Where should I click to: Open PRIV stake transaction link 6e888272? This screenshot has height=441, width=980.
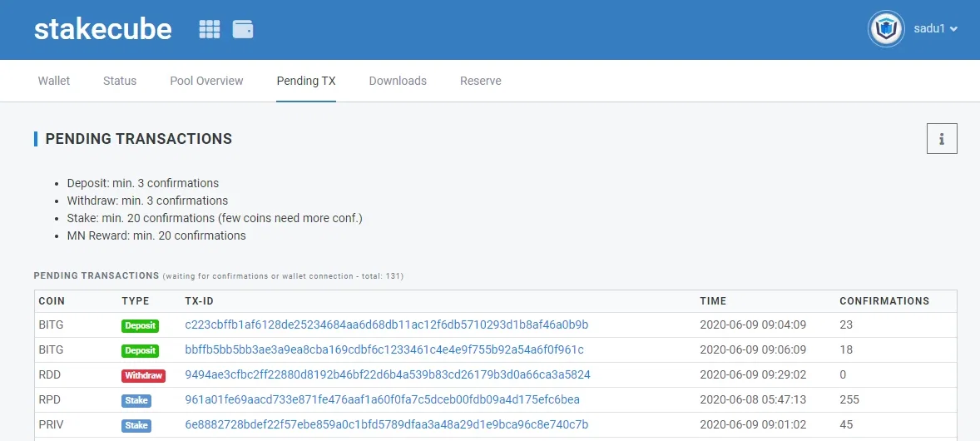387,424
